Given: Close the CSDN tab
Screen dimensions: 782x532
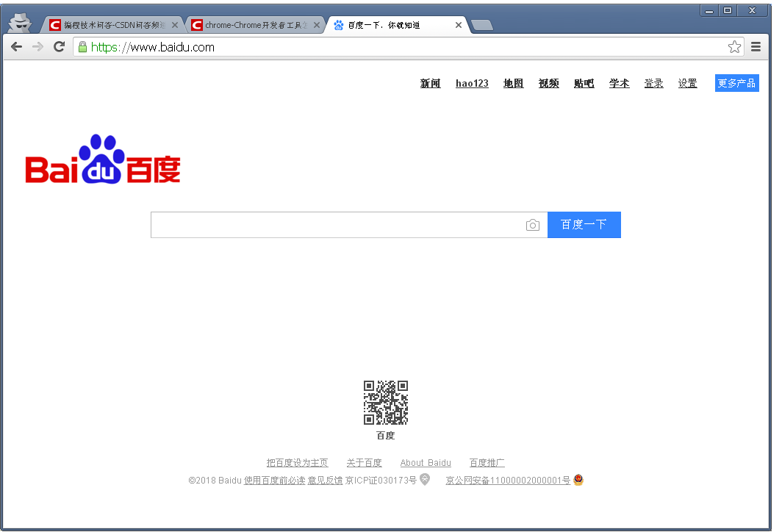Looking at the screenshot, I should (x=175, y=25).
